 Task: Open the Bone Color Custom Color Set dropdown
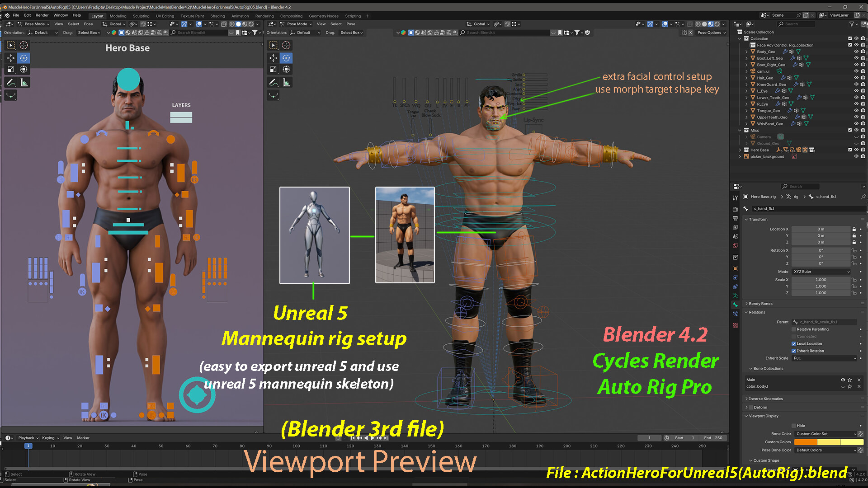point(826,434)
